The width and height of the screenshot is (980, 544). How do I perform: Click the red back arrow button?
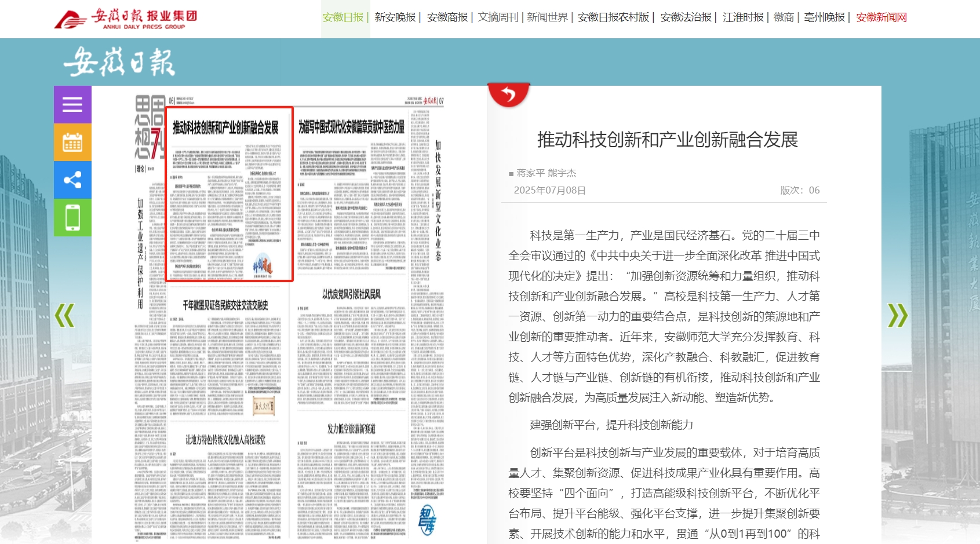pyautogui.click(x=508, y=94)
